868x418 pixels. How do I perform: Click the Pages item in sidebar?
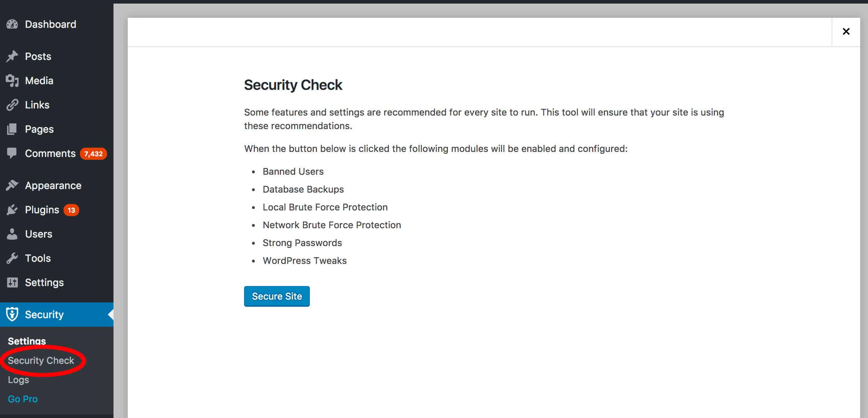coord(39,129)
